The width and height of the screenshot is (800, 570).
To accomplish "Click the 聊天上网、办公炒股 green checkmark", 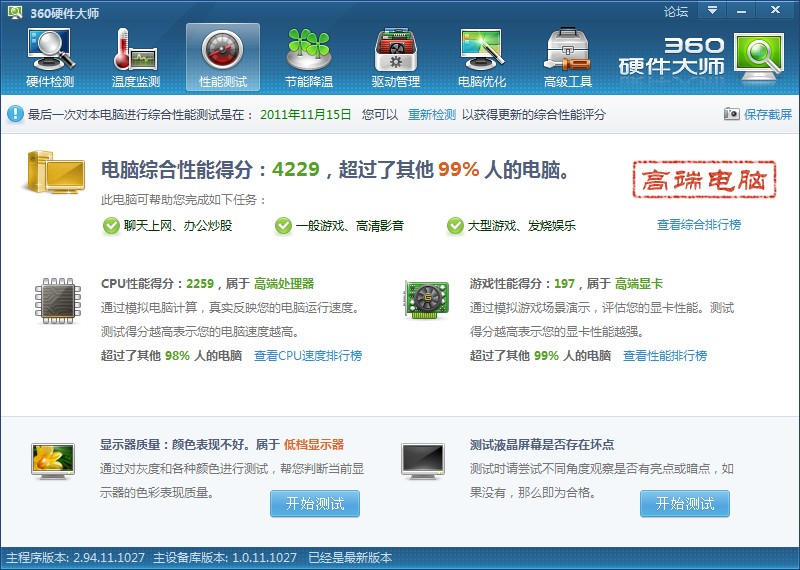I will 111,226.
